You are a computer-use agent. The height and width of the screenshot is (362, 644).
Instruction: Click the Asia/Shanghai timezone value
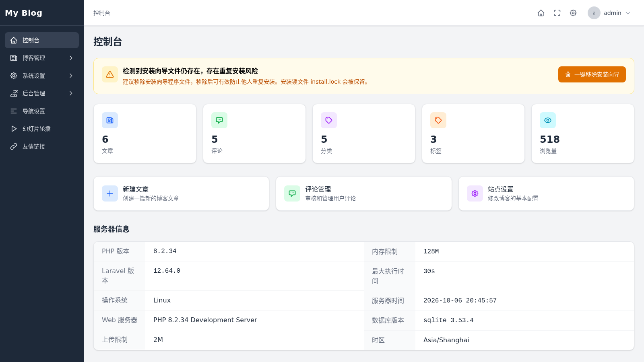coord(446,340)
